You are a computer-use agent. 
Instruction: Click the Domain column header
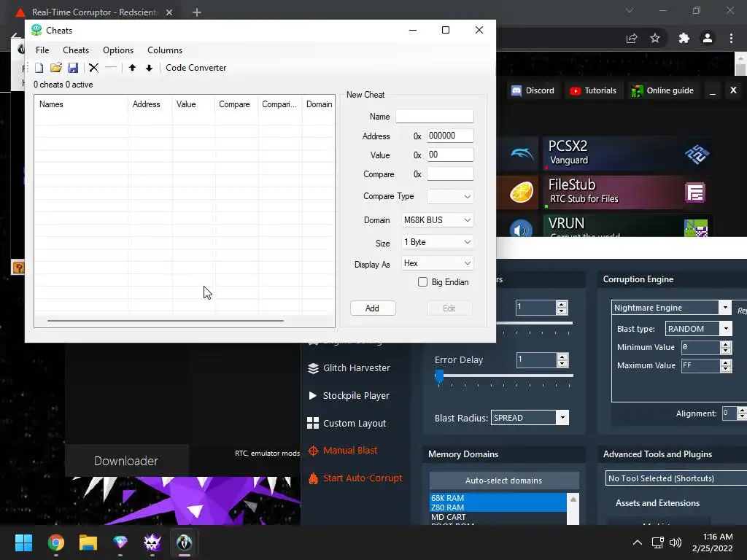pos(319,104)
